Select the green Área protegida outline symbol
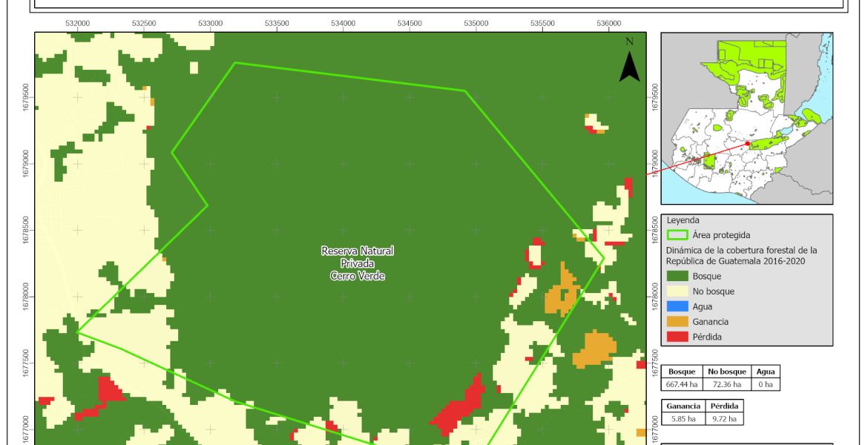 [678, 235]
